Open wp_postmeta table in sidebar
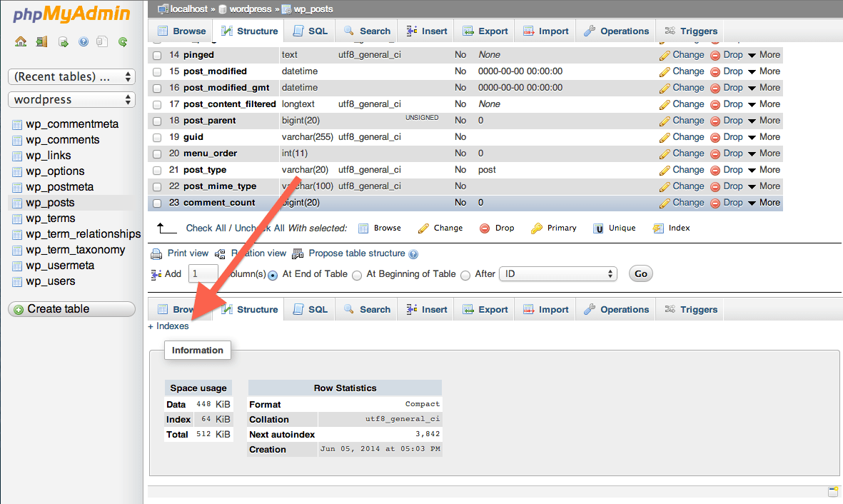The width and height of the screenshot is (843, 504). click(x=60, y=187)
